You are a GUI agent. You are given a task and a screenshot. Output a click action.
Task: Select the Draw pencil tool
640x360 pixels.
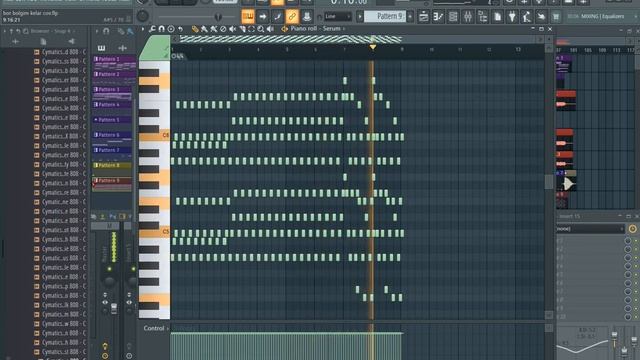[x=195, y=29]
